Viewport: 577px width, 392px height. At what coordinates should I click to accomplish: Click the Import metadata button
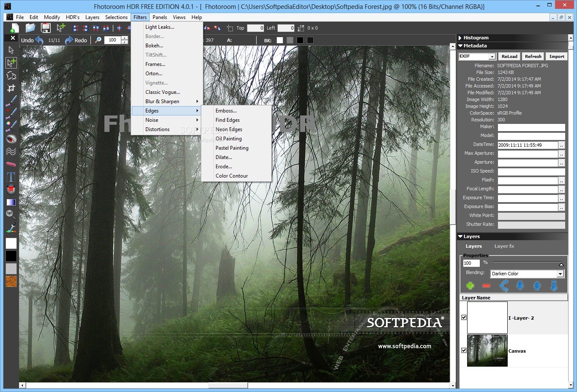pyautogui.click(x=557, y=56)
